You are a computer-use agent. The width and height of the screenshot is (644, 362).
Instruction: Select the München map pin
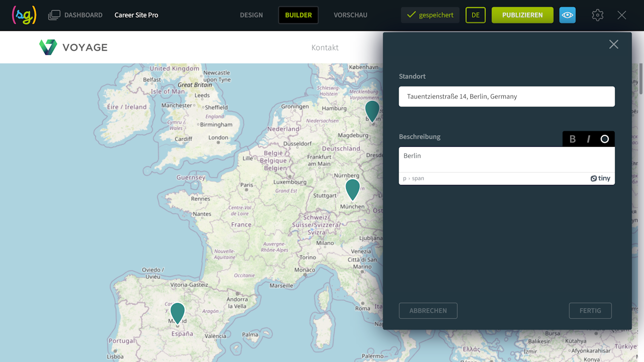[x=353, y=189]
